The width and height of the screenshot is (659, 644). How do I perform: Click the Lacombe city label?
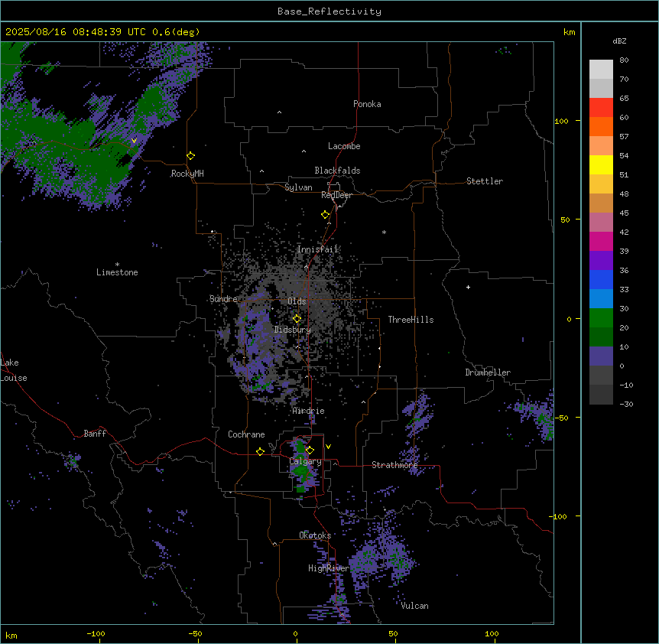(x=344, y=146)
